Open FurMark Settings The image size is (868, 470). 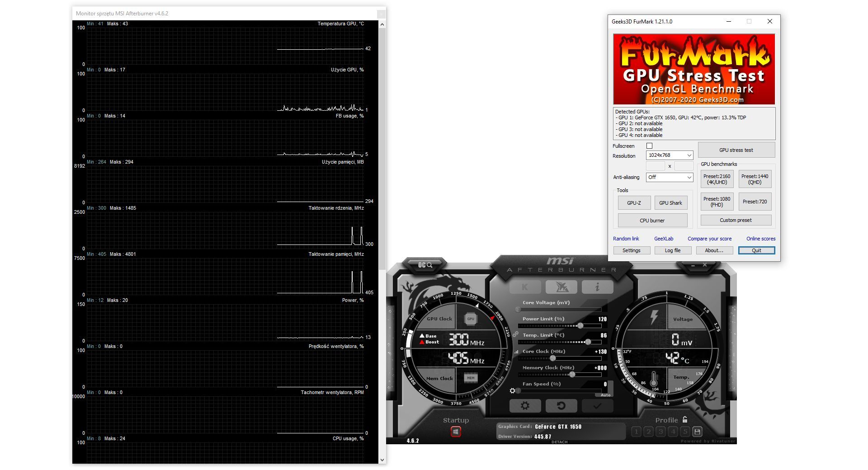pos(631,250)
